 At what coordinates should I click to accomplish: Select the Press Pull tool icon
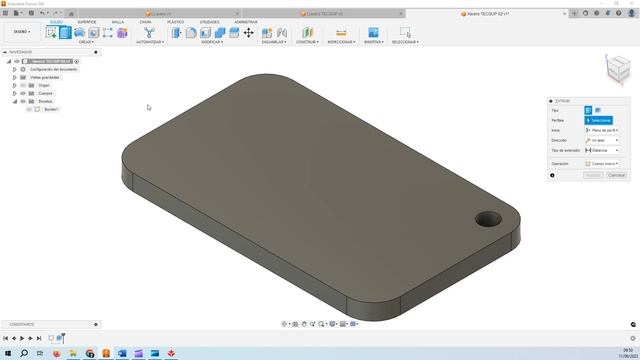coord(176,33)
